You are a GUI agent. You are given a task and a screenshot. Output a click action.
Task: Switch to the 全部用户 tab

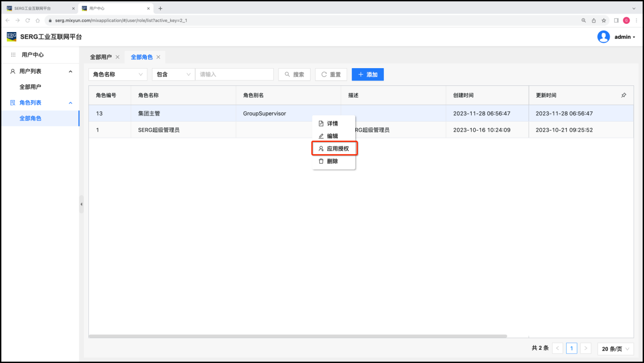point(101,57)
